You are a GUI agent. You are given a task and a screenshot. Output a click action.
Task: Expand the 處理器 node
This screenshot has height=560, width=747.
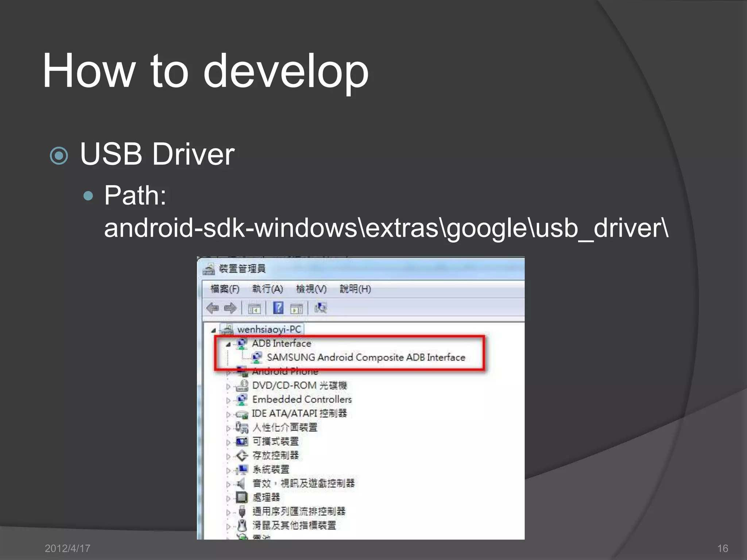coord(228,498)
